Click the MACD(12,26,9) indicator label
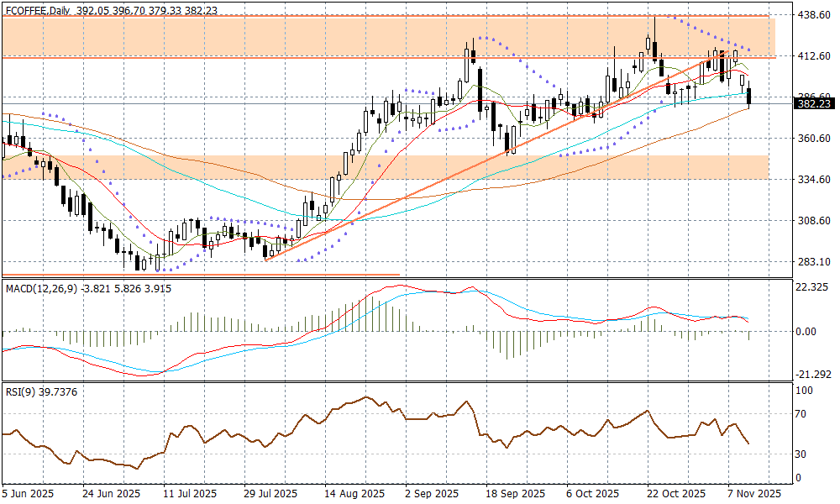Image resolution: width=840 pixels, height=504 pixels. [x=42, y=289]
